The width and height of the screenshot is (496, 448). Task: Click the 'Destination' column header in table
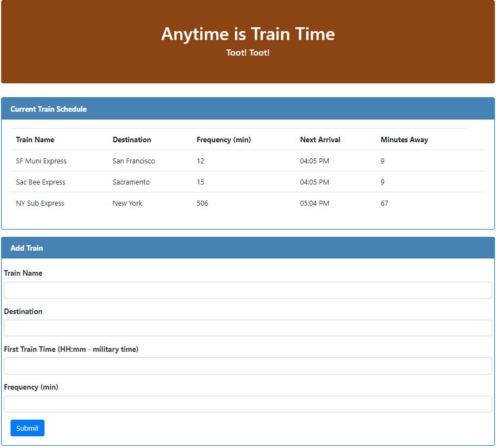coord(132,140)
